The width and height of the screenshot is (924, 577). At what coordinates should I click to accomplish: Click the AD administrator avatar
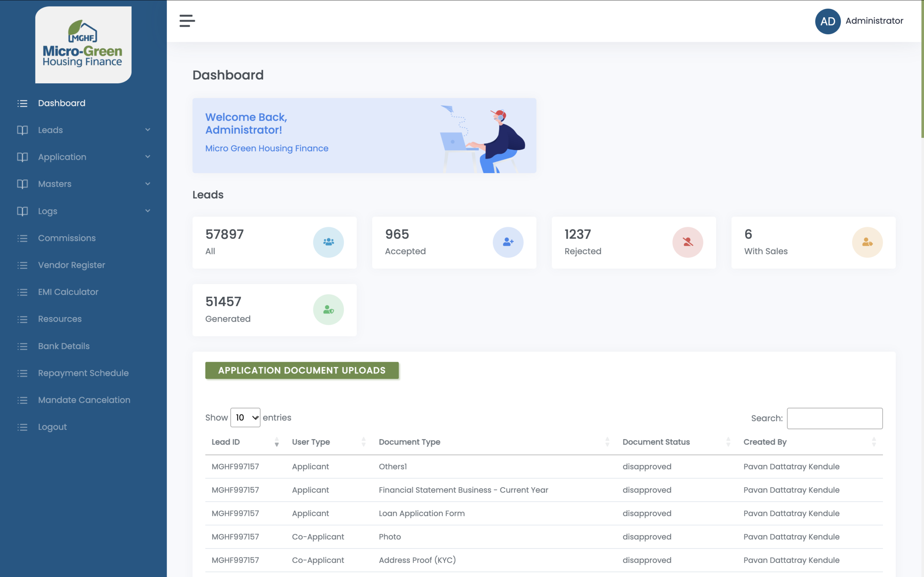pos(827,21)
